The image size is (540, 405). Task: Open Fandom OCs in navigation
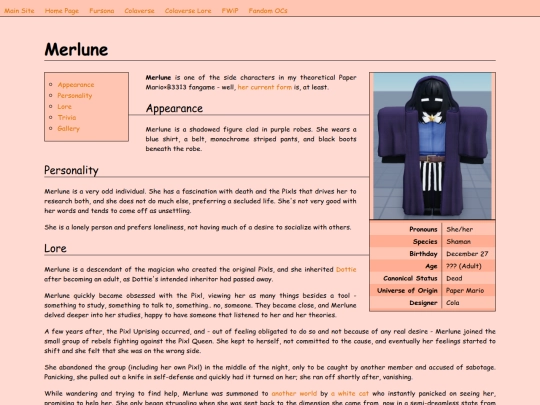coord(268,11)
